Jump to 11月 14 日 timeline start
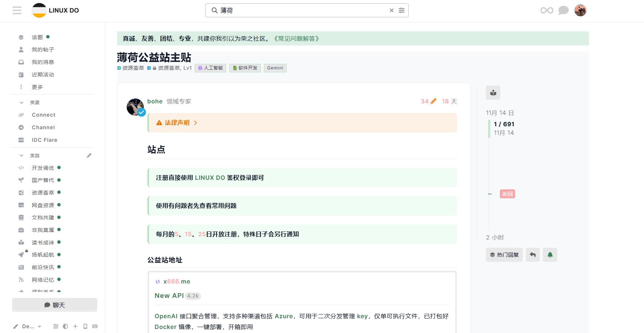The width and height of the screenshot is (644, 333). (500, 113)
